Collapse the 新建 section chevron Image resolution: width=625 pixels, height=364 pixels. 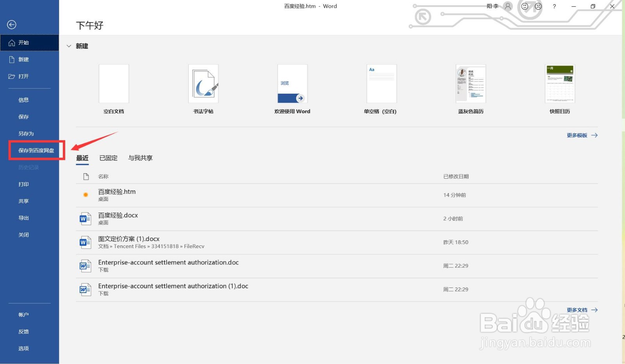[69, 46]
